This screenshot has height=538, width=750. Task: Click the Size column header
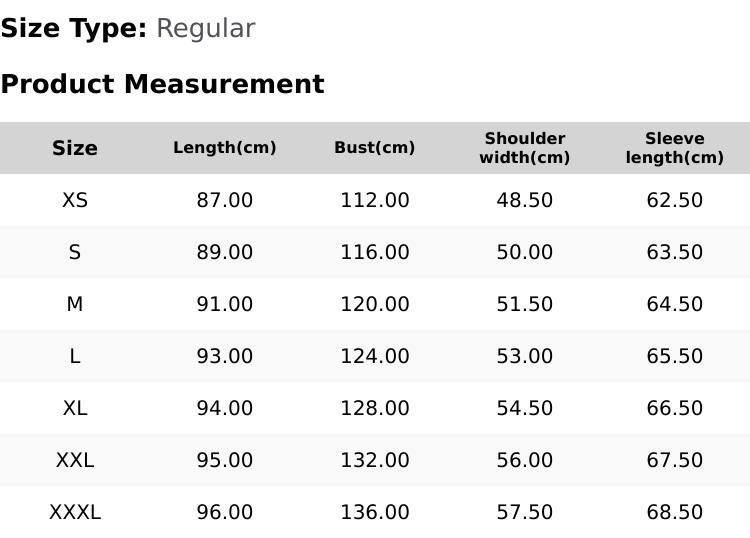[x=75, y=148]
